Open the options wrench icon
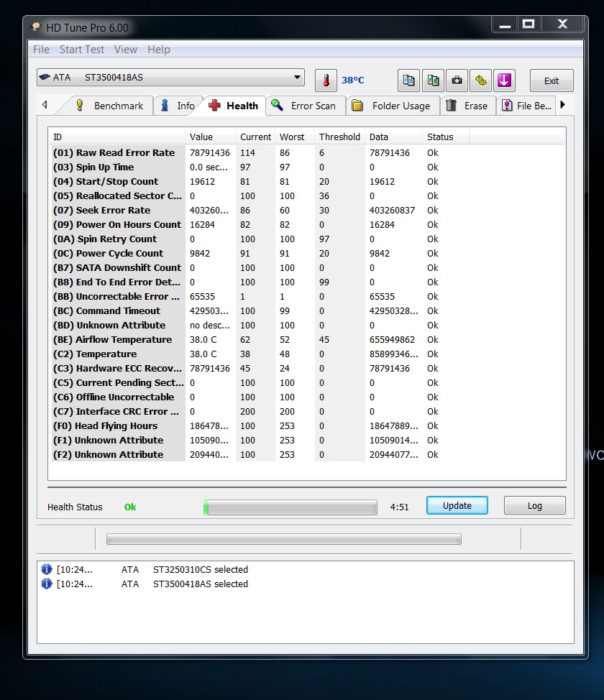Image resolution: width=604 pixels, height=700 pixels. tap(480, 80)
